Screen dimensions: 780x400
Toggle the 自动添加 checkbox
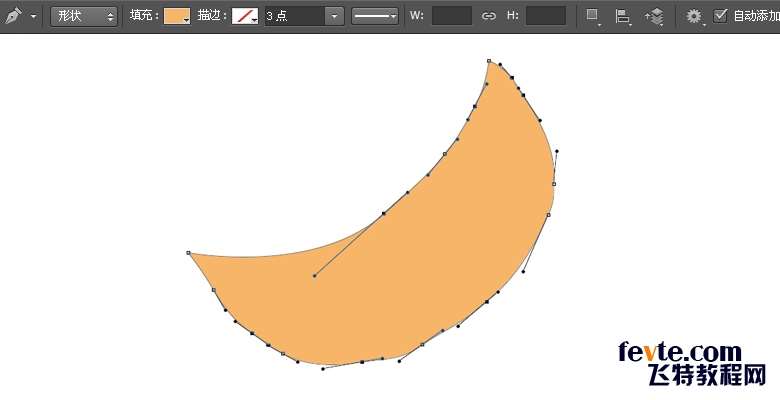[x=720, y=16]
